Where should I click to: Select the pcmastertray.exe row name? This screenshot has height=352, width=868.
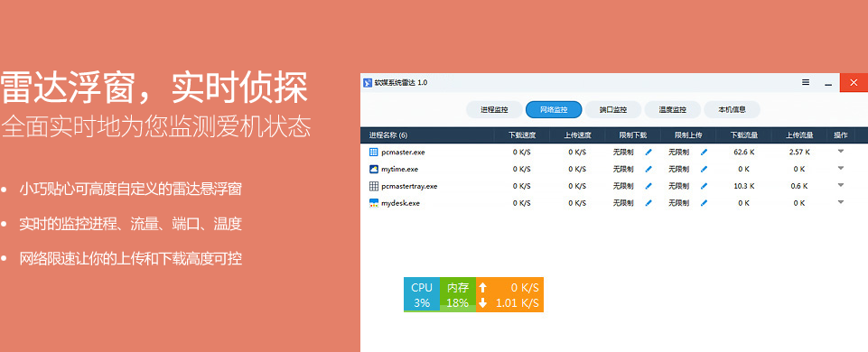410,186
